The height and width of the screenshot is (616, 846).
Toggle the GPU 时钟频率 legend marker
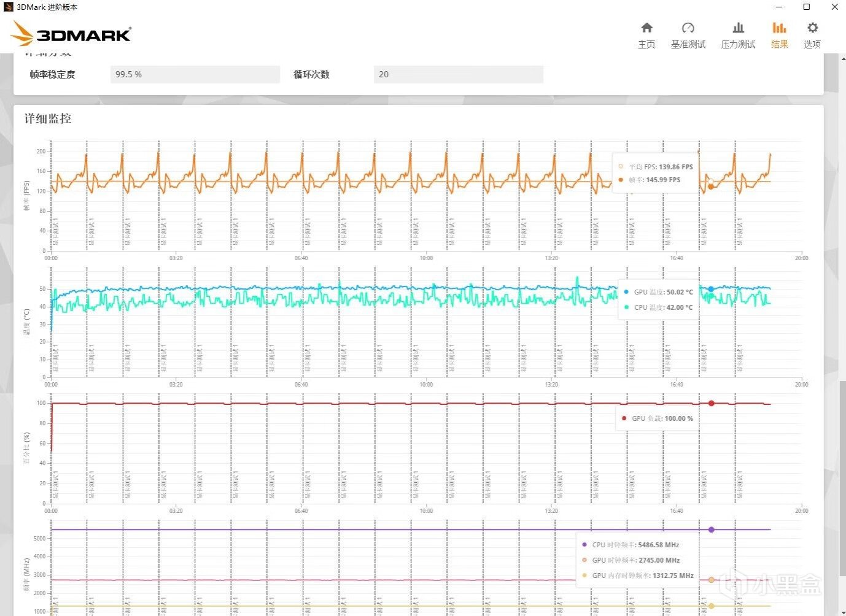pos(584,560)
